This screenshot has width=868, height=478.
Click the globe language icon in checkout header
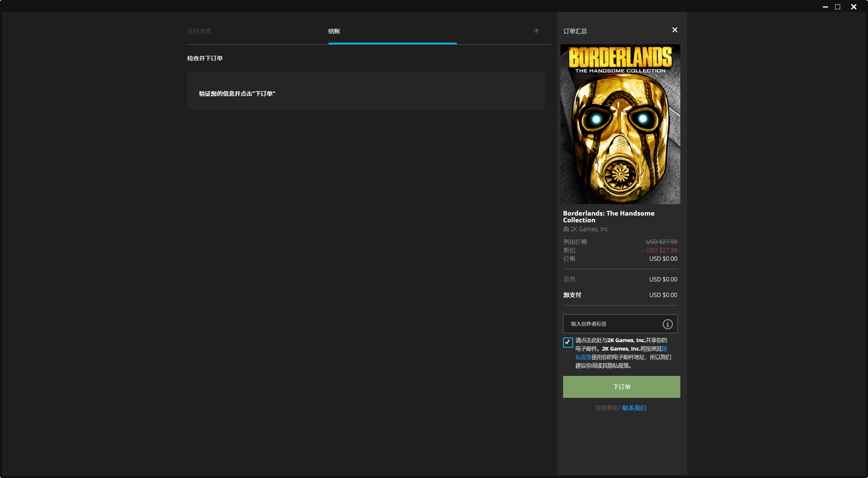click(x=536, y=31)
